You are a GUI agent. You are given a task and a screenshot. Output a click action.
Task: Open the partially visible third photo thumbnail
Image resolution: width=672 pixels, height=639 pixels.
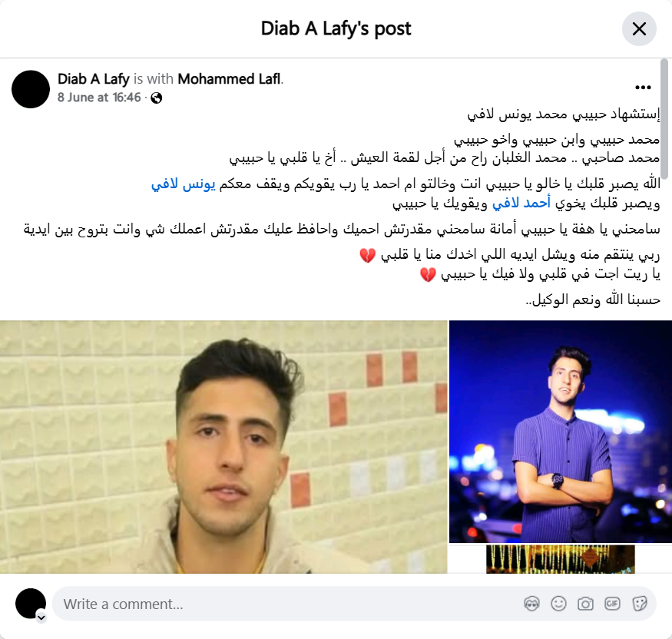pyautogui.click(x=561, y=559)
